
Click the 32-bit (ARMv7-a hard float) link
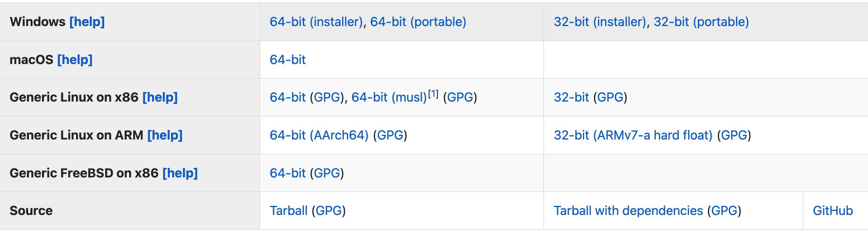click(633, 135)
